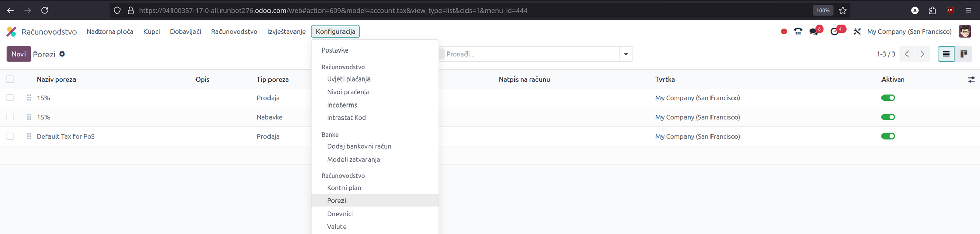Open My Company (San Francisco) company switcher
Screen dimensions: 980x234
coord(909,32)
